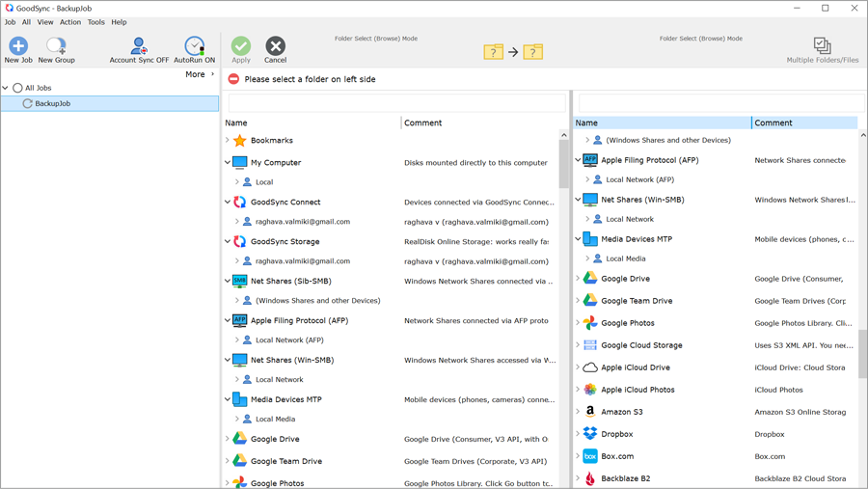Screen dimensions: 868x489
Task: Select right pane Google Team Drive row
Action: click(x=716, y=301)
